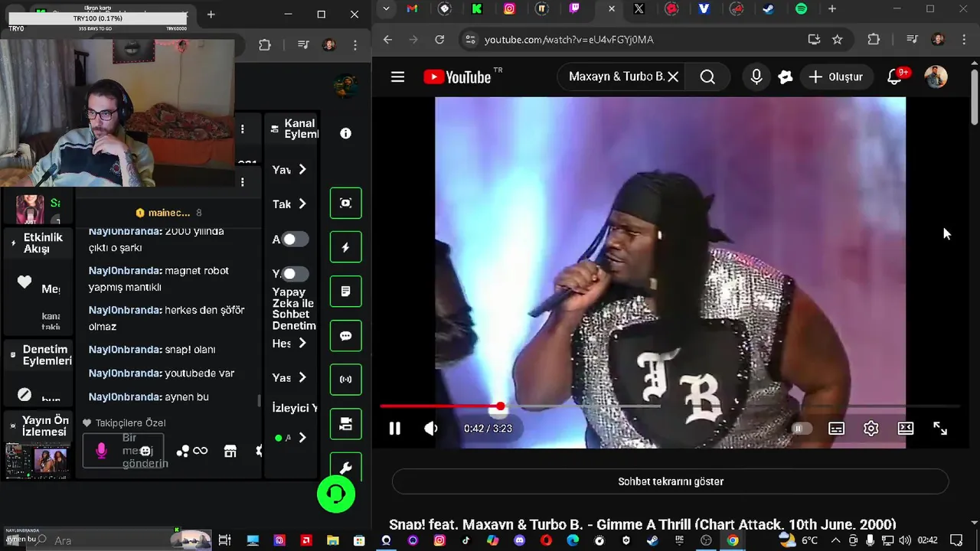Image resolution: width=980 pixels, height=551 pixels.
Task: Click the YouTube search input field
Action: tap(616, 77)
